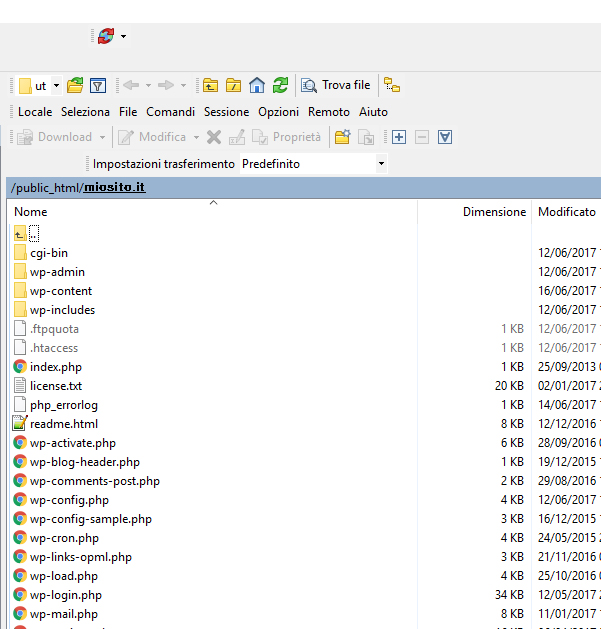Open the dropdown arrow beside synchronize icon
Screen dimensions: 601x629
coord(124,37)
